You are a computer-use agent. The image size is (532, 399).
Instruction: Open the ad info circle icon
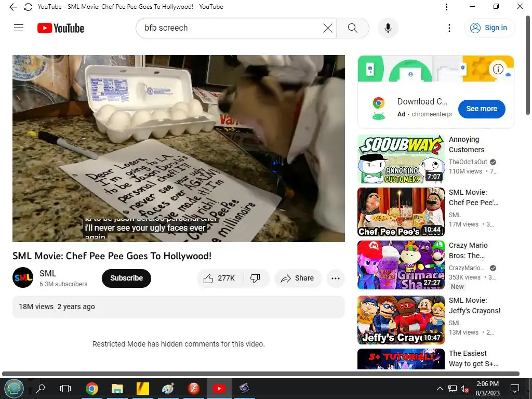pyautogui.click(x=498, y=69)
